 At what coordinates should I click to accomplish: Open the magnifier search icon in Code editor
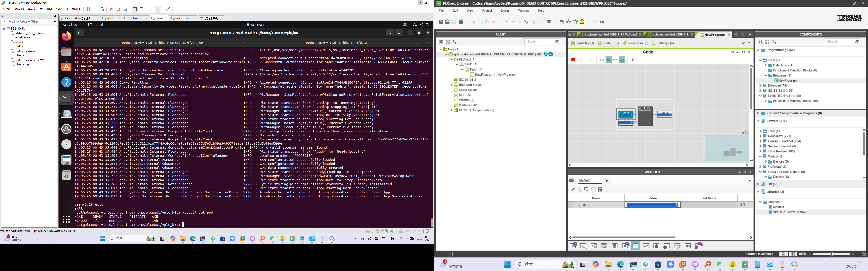click(x=633, y=60)
